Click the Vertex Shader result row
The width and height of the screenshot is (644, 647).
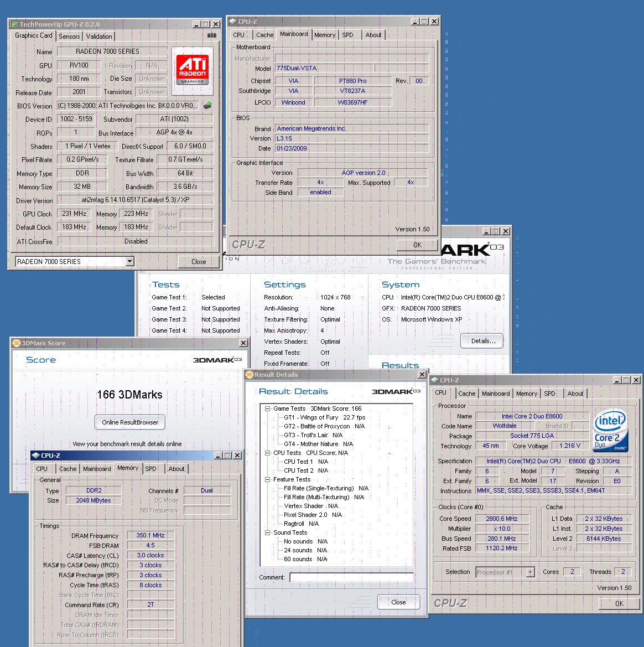pos(310,506)
